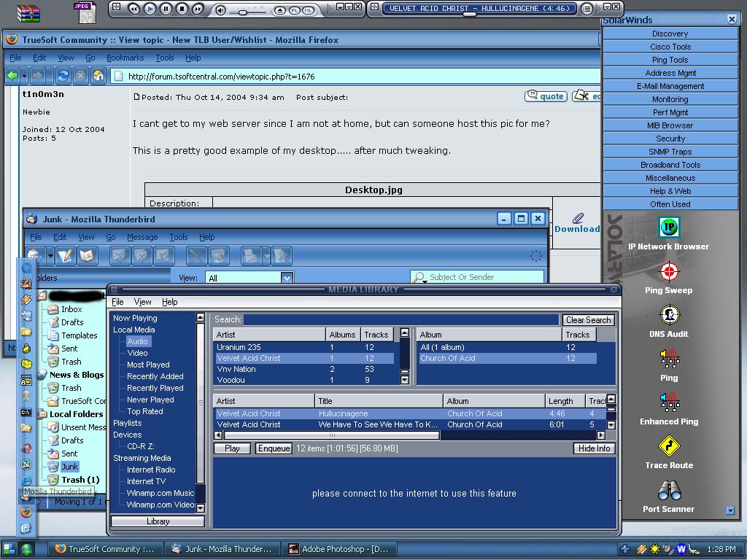Click the Enqueue button in Media Library
The width and height of the screenshot is (747, 560).
tap(274, 448)
